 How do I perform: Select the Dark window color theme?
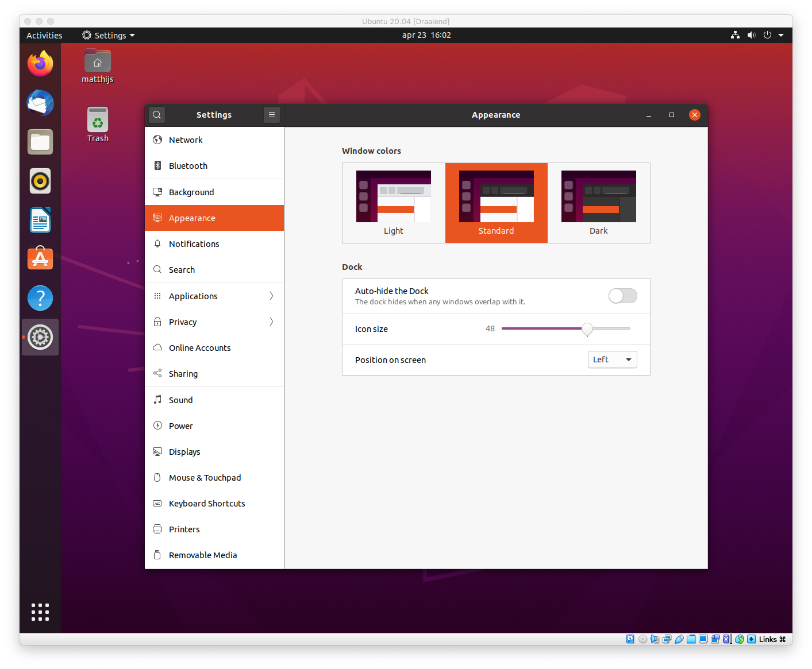(x=598, y=203)
